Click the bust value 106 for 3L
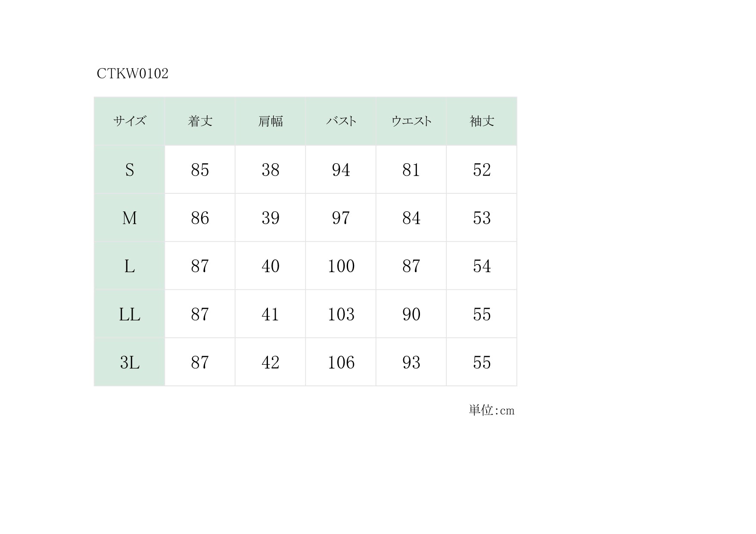 [341, 363]
